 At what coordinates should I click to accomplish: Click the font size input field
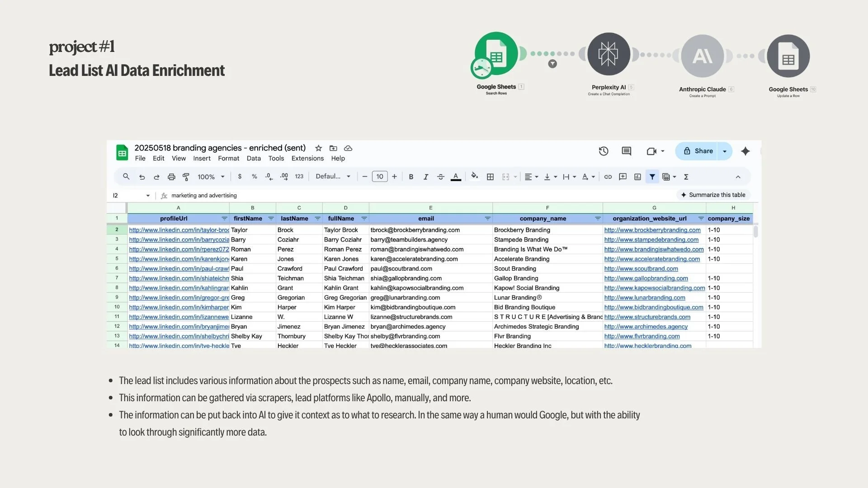pos(380,177)
